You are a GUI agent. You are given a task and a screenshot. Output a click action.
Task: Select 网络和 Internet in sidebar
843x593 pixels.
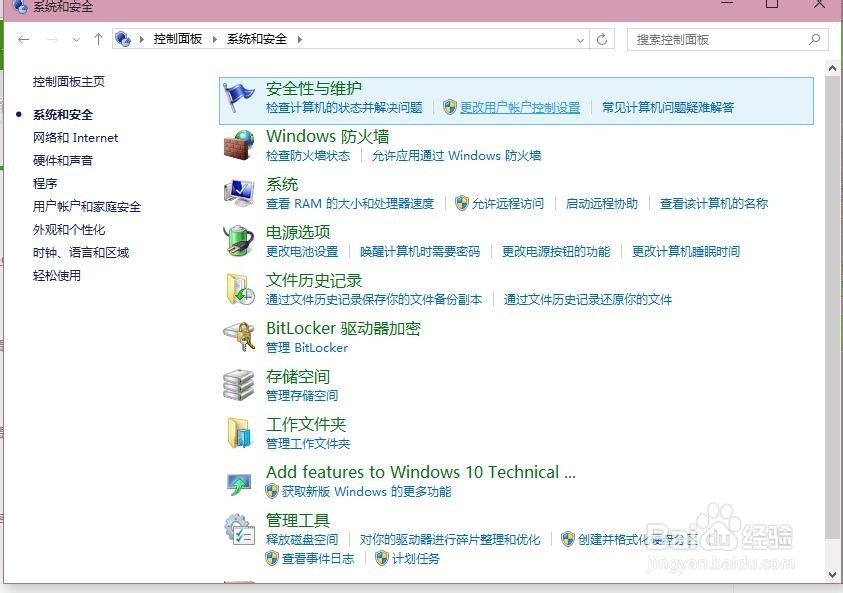pyautogui.click(x=75, y=138)
